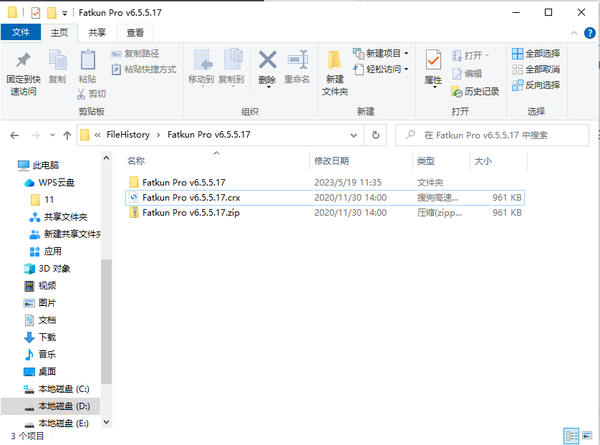Click Cut (剪切) scissors item
This screenshot has width=600, height=445.
point(91,94)
